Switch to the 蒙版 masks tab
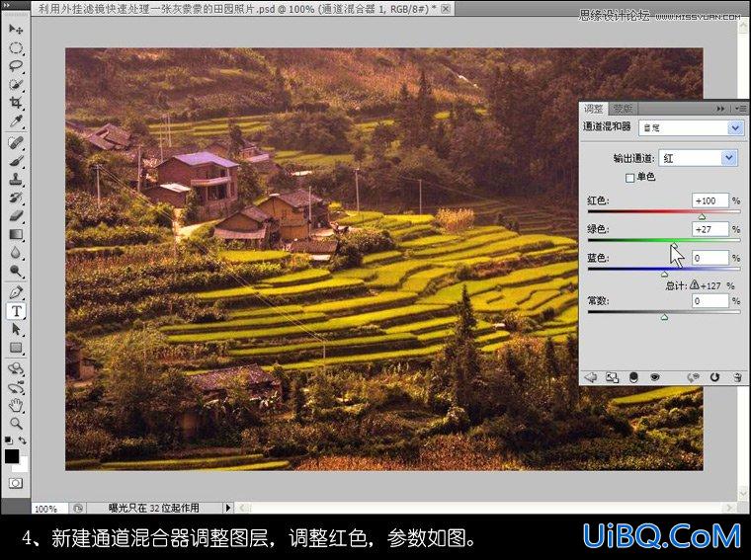 click(x=623, y=109)
